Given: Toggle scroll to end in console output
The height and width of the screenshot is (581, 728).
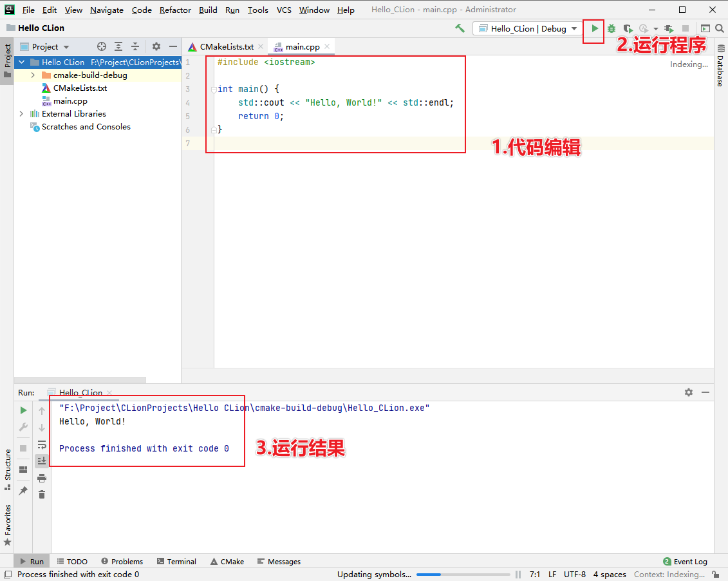Looking at the screenshot, I should pos(41,460).
